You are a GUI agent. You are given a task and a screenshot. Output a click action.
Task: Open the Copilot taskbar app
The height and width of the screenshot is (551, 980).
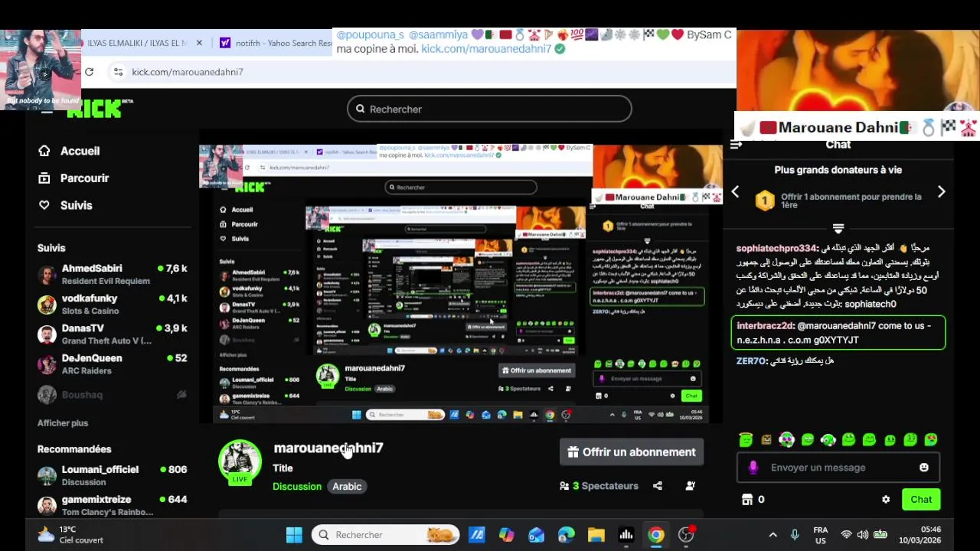point(506,535)
